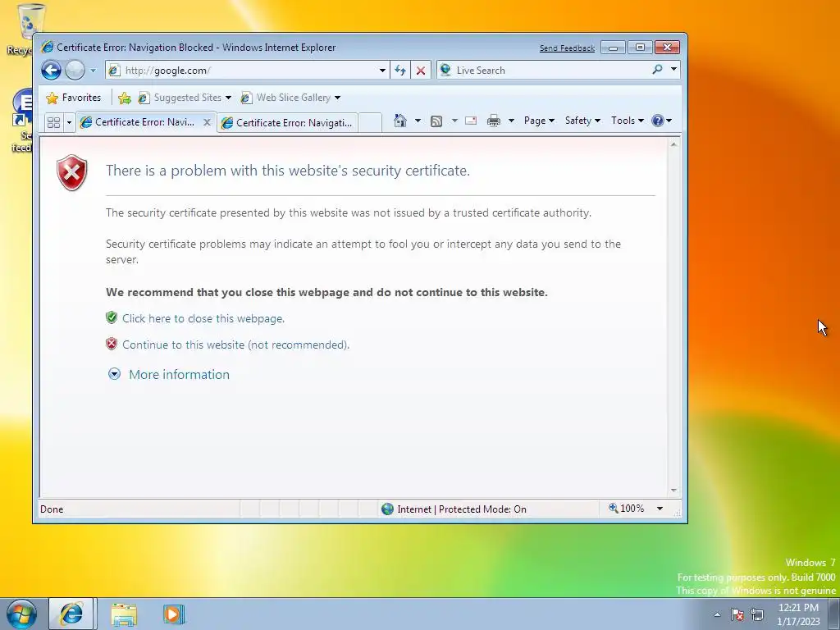Open the Quick Tabs grid icon
Image resolution: width=840 pixels, height=630 pixels.
click(x=53, y=123)
